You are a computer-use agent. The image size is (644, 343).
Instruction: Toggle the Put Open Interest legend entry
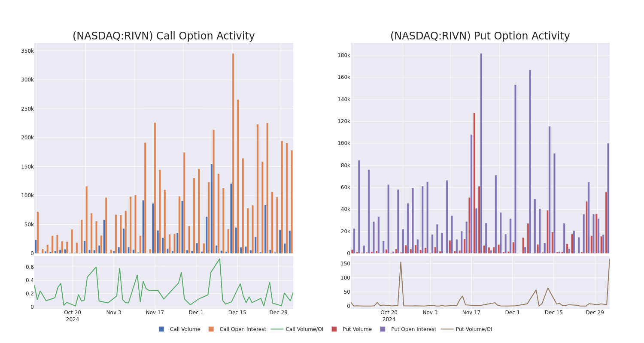click(x=408, y=329)
